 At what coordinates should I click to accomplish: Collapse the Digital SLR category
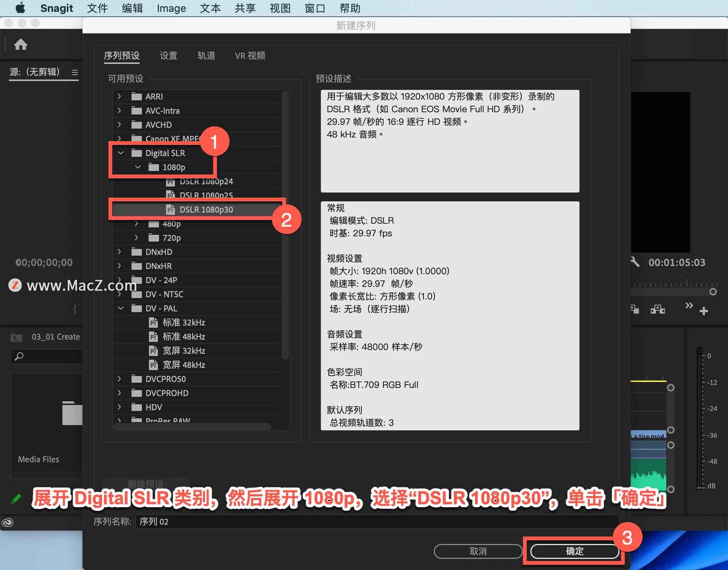pos(121,153)
